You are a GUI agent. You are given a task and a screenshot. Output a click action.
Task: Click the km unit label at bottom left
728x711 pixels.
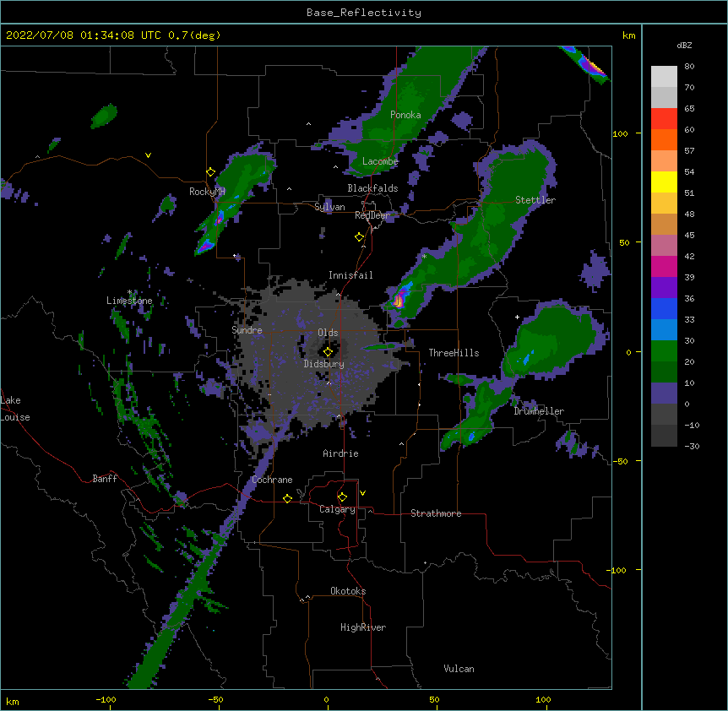point(13,701)
